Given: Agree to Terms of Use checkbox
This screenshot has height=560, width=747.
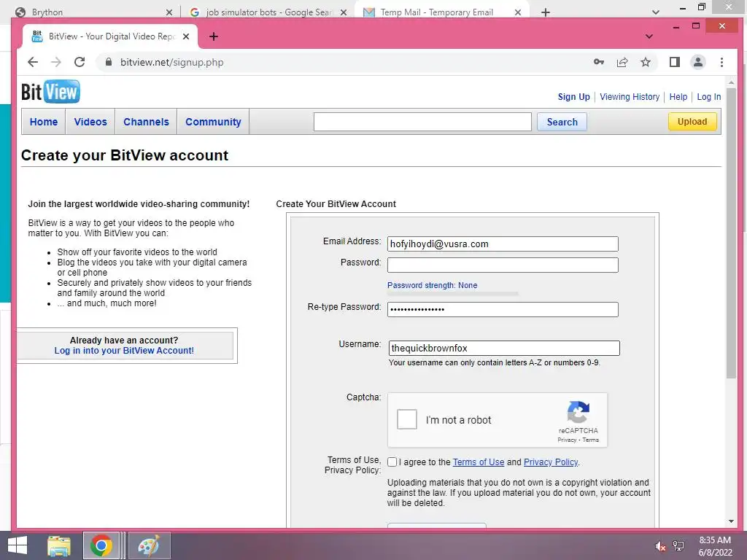Looking at the screenshot, I should [x=392, y=462].
